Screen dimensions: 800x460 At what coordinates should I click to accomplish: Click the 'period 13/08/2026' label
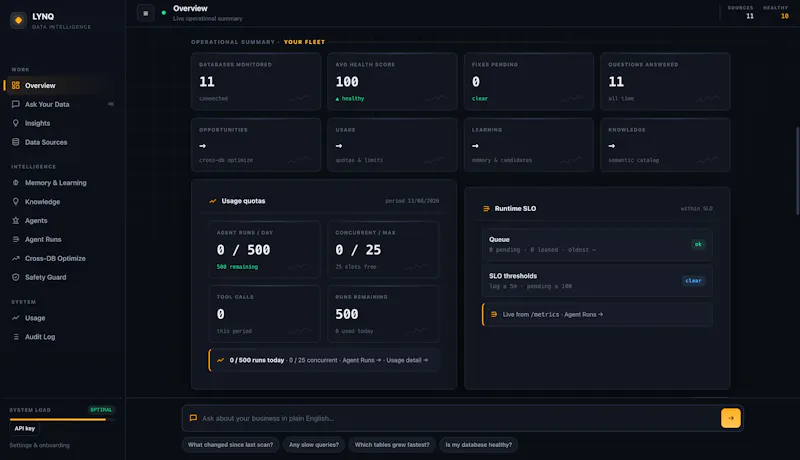412,201
